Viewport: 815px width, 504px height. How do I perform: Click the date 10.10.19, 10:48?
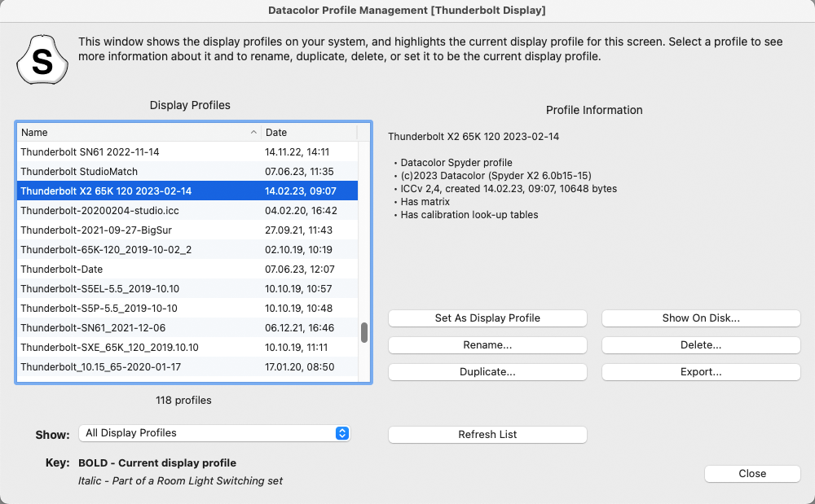pos(298,309)
